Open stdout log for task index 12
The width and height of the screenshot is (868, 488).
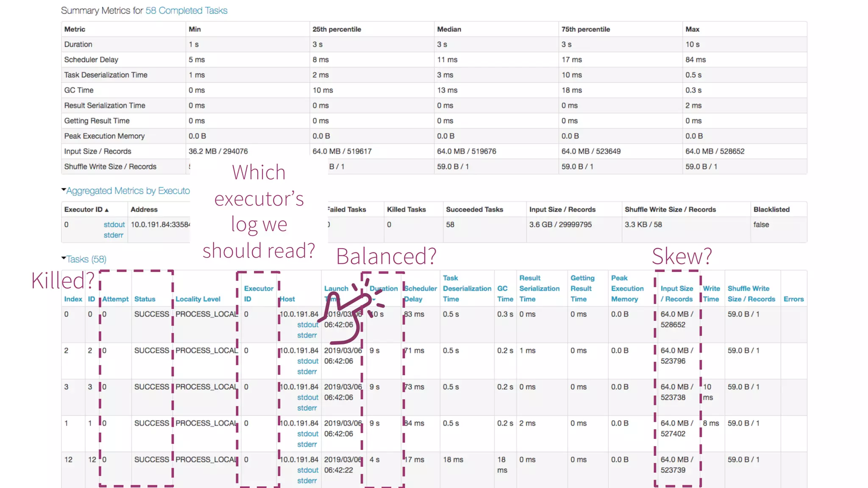pos(308,471)
